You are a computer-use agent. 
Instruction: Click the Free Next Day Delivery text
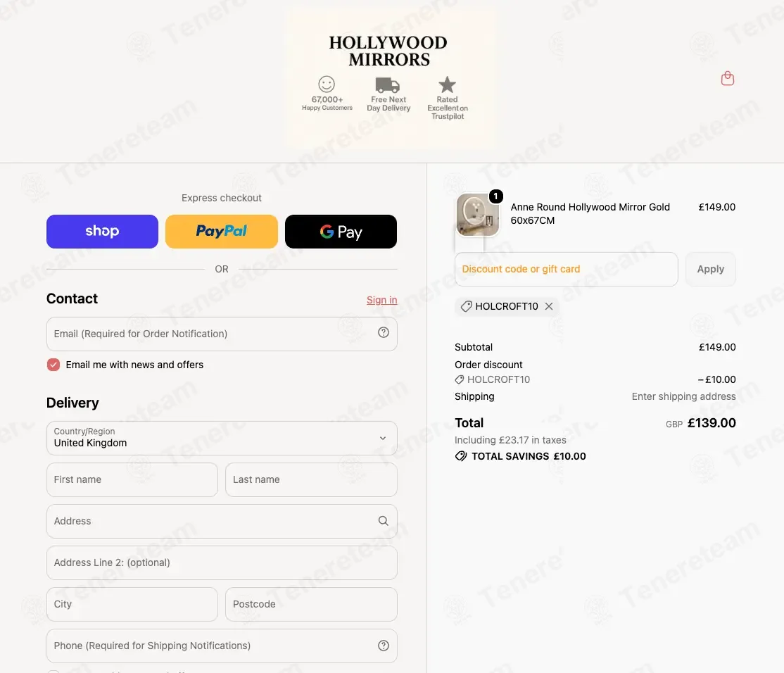[388, 103]
